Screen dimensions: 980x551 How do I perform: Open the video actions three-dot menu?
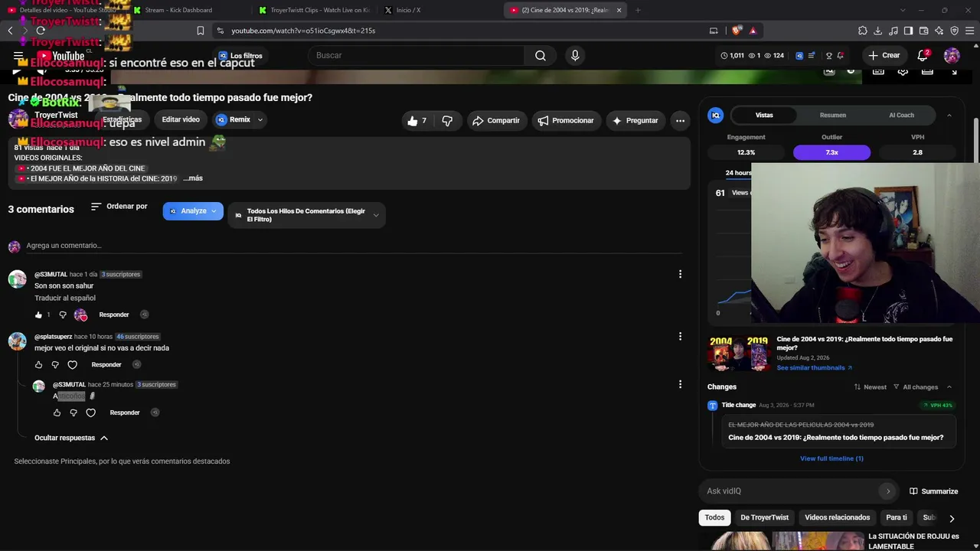pyautogui.click(x=680, y=120)
